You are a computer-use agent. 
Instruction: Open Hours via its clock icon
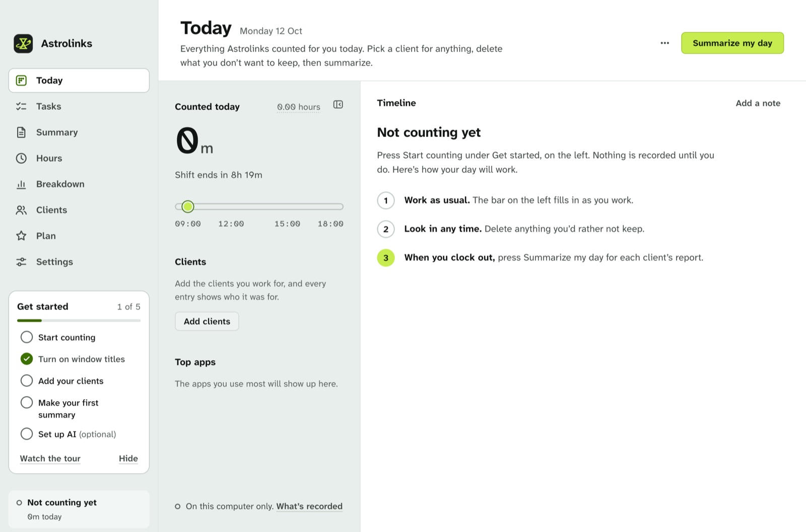pyautogui.click(x=21, y=158)
